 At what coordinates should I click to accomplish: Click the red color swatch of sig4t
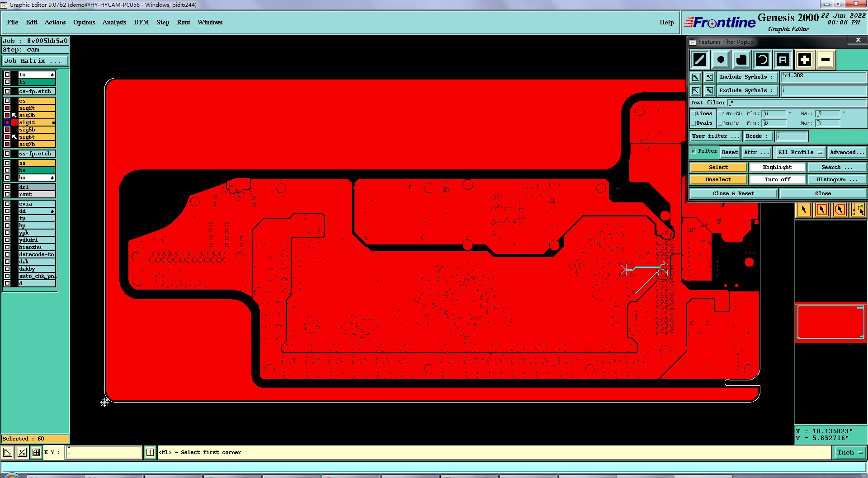click(x=14, y=122)
